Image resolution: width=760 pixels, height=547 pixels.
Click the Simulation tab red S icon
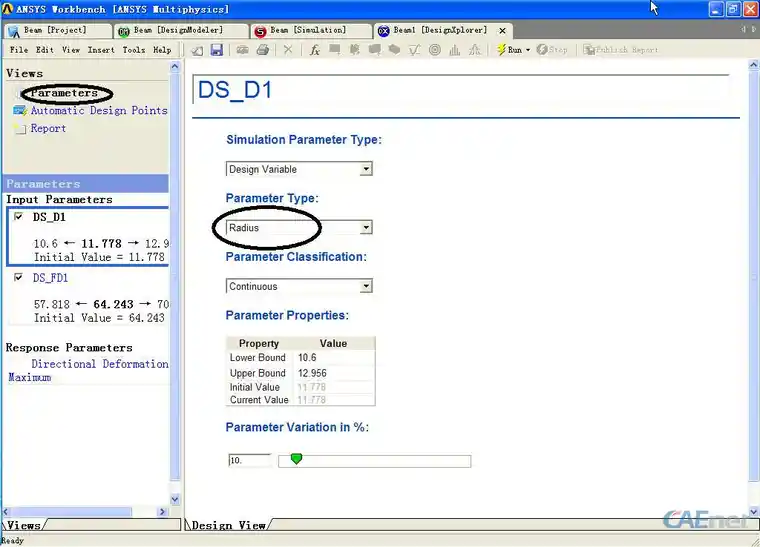(260, 31)
